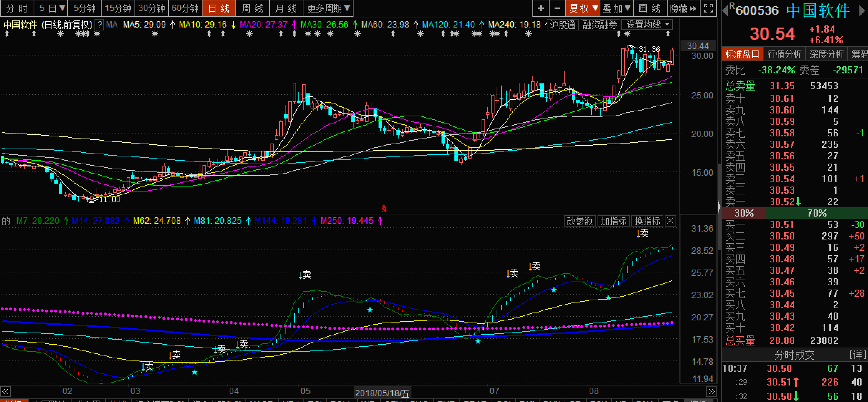Click 换指标 change indicator button

647,221
